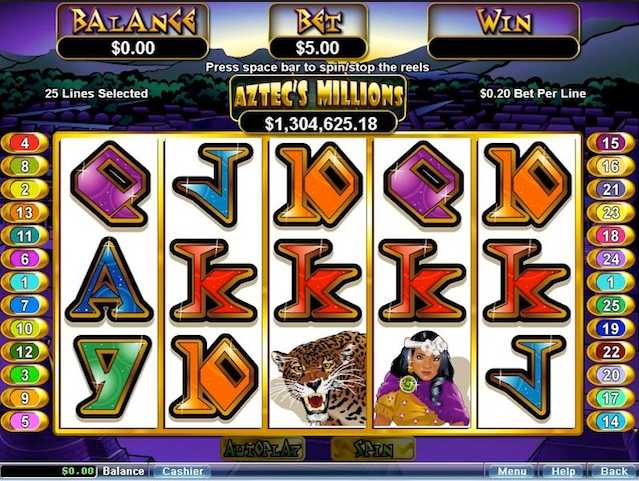The width and height of the screenshot is (639, 481).
Task: Select payline 13 orange indicator
Action: pos(25,212)
